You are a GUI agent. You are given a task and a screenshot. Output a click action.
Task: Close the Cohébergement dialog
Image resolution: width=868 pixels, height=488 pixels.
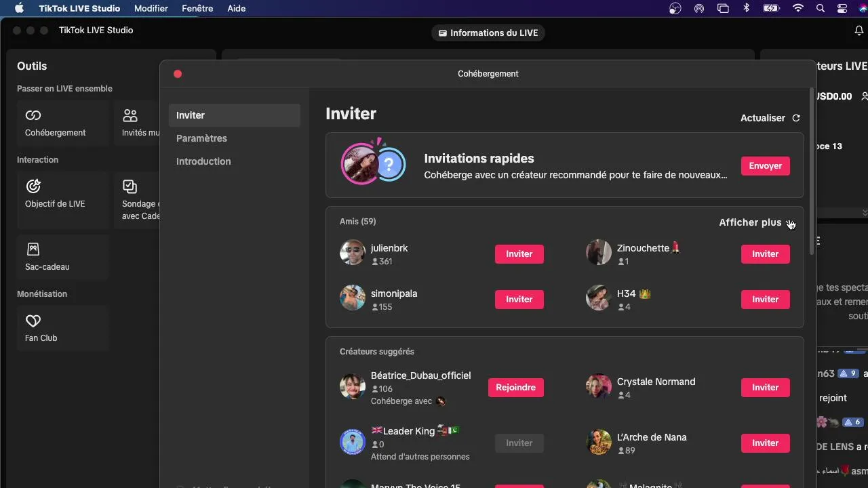point(178,74)
